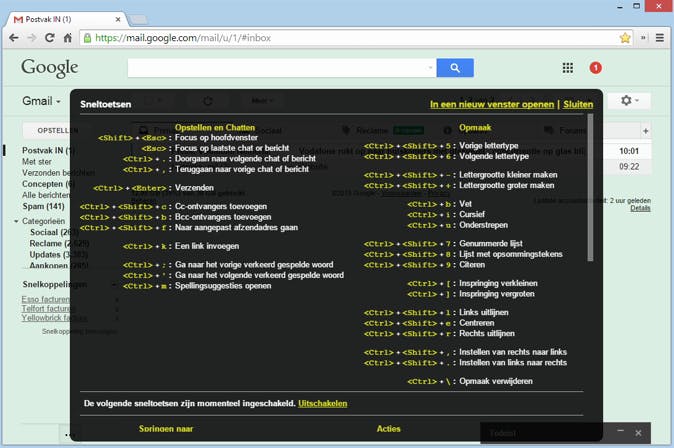Collapse the Categorieën section
Image resolution: width=674 pixels, height=448 pixels.
click(x=16, y=221)
